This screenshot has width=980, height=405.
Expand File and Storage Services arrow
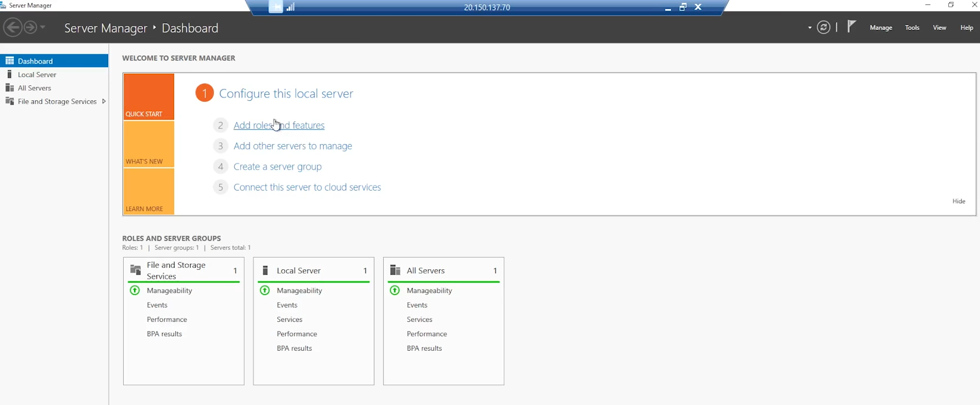coord(104,101)
